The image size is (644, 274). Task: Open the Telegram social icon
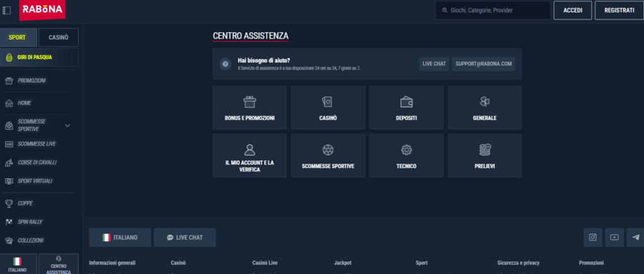(636, 237)
